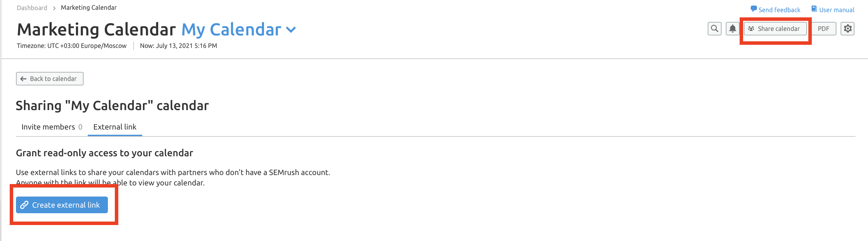Click the Share calendar button
The width and height of the screenshot is (868, 241).
(x=775, y=29)
